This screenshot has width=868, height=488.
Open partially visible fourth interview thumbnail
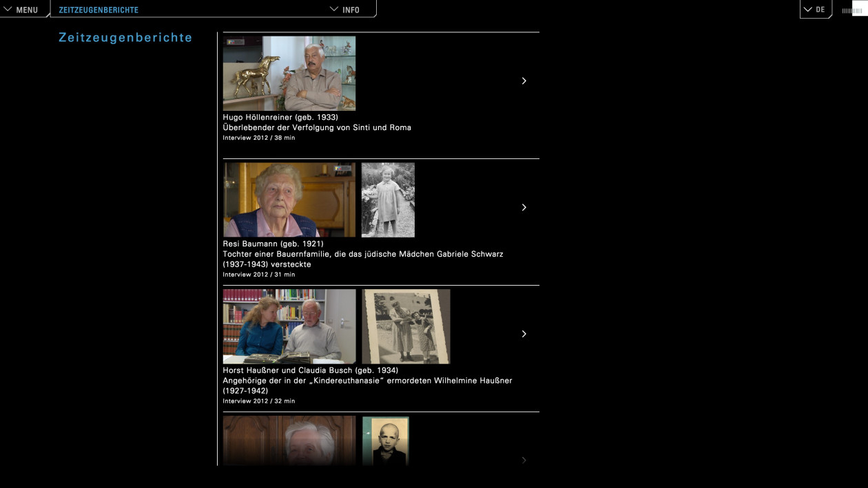click(289, 441)
